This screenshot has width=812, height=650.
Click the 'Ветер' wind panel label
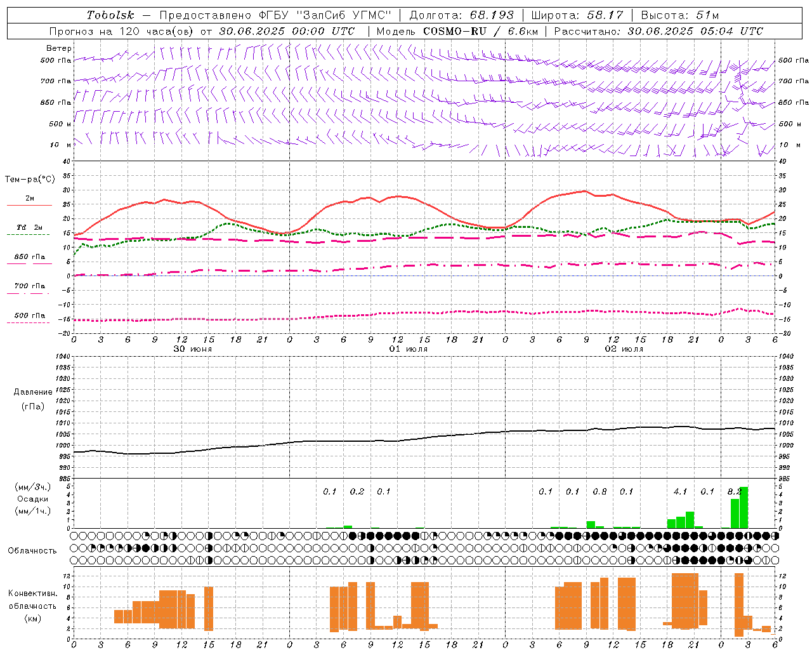[x=59, y=48]
